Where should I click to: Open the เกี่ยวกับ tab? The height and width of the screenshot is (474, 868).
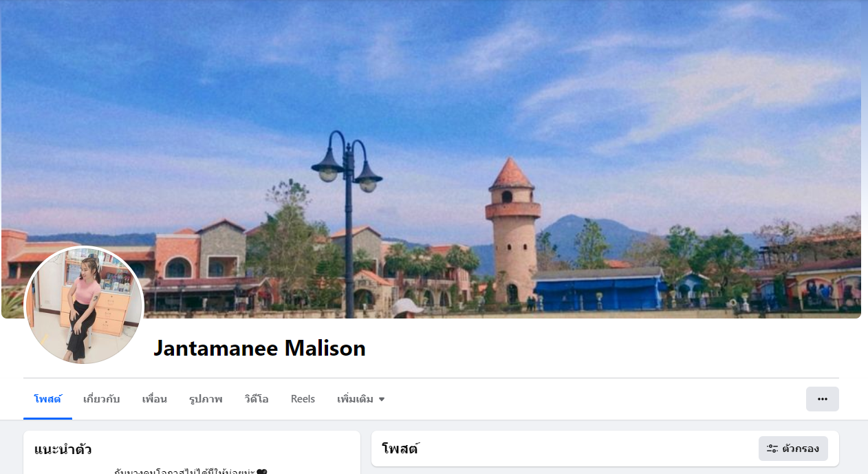(x=102, y=399)
